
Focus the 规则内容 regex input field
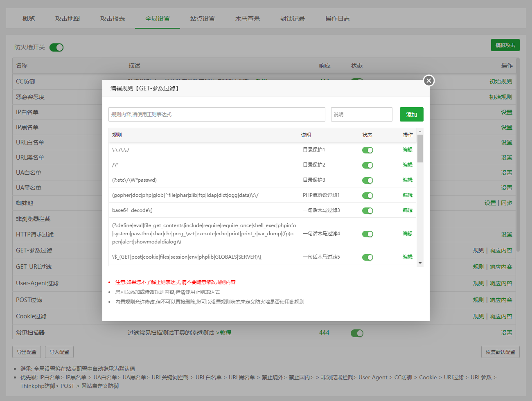[x=216, y=115]
